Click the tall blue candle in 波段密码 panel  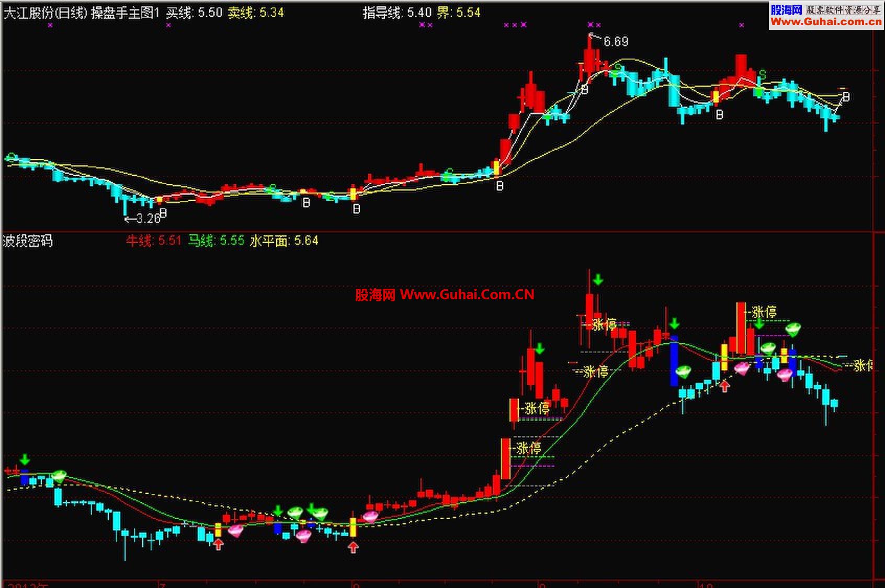[x=674, y=360]
